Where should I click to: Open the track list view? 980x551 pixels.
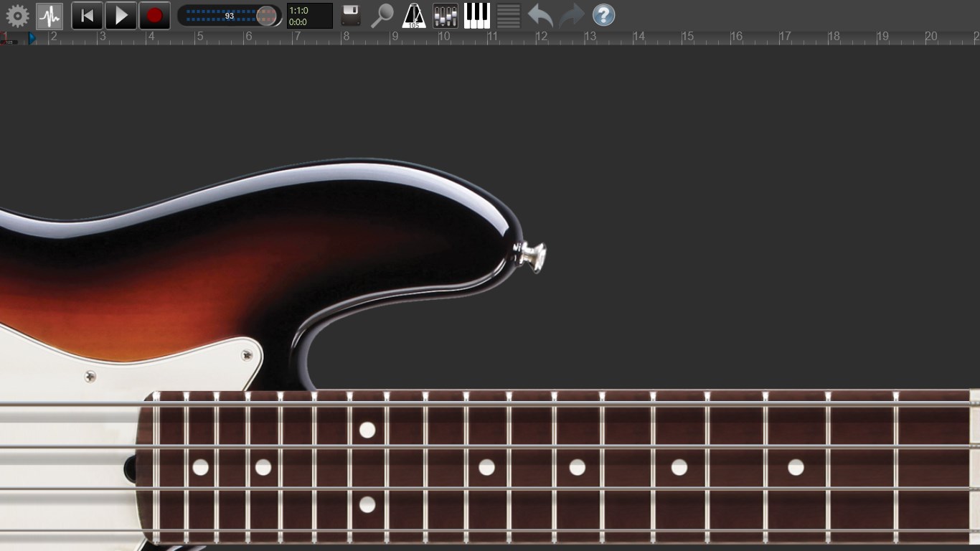[x=508, y=14]
